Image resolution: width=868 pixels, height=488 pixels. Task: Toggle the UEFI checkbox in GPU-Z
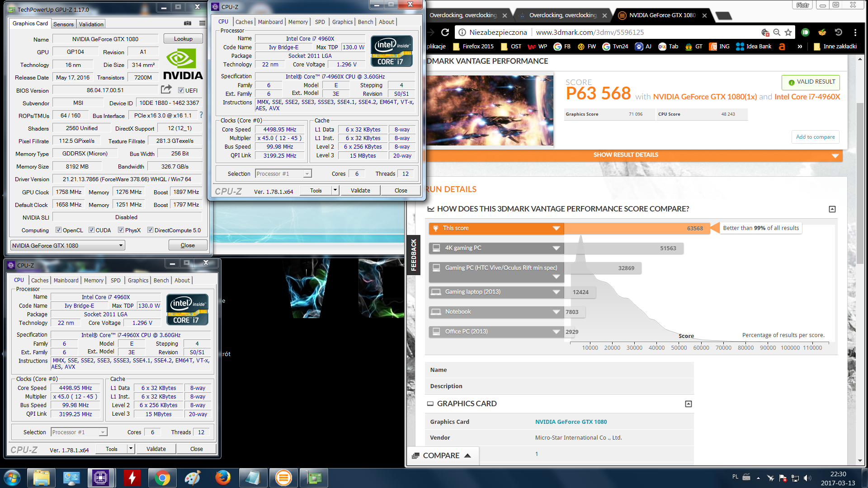[181, 90]
